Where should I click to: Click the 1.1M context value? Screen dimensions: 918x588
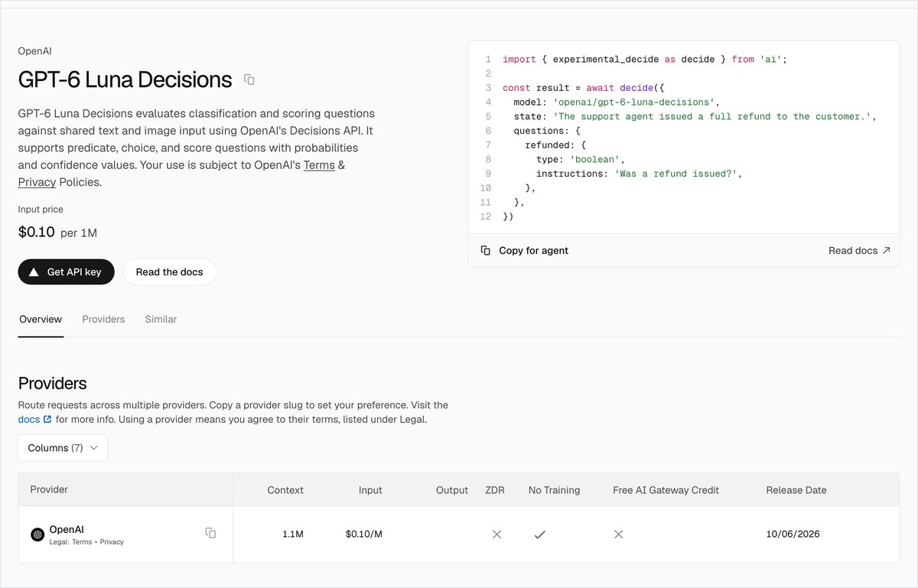click(293, 534)
